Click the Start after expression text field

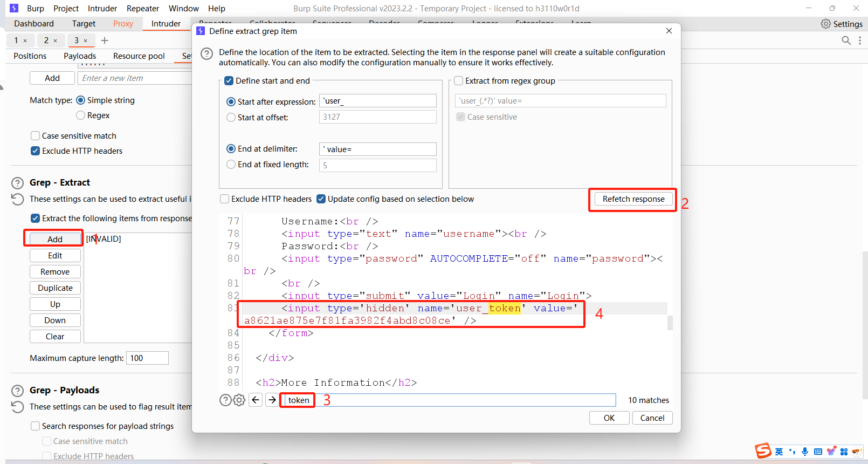click(378, 101)
